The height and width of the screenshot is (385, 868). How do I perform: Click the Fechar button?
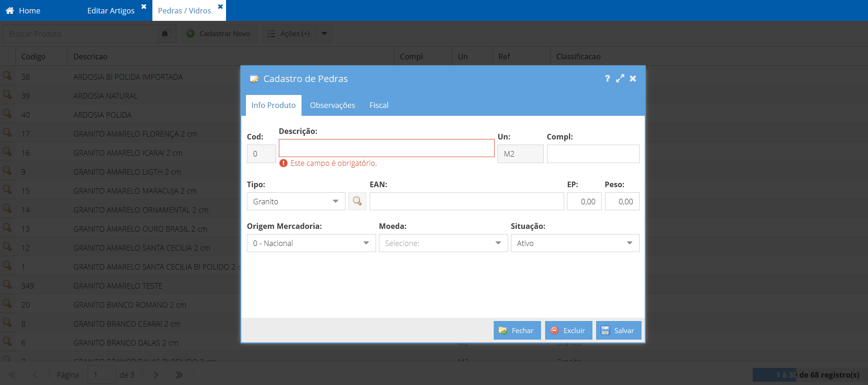coord(517,330)
